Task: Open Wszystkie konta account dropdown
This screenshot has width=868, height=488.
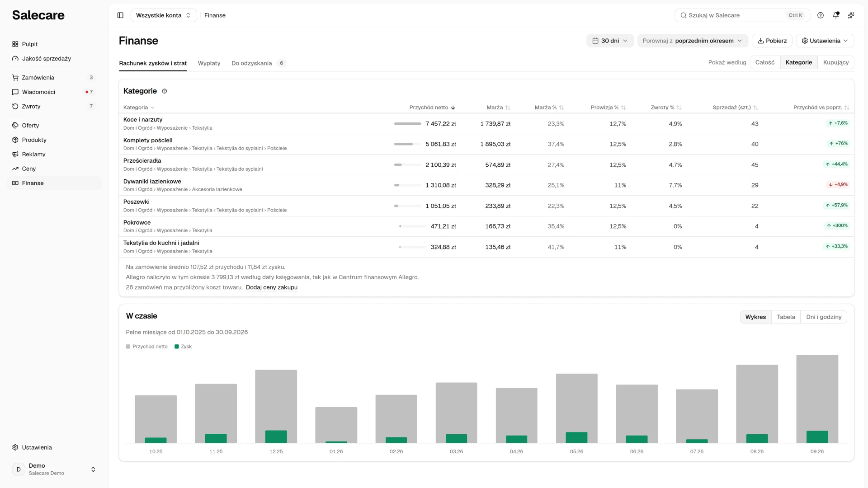Action: pos(164,15)
